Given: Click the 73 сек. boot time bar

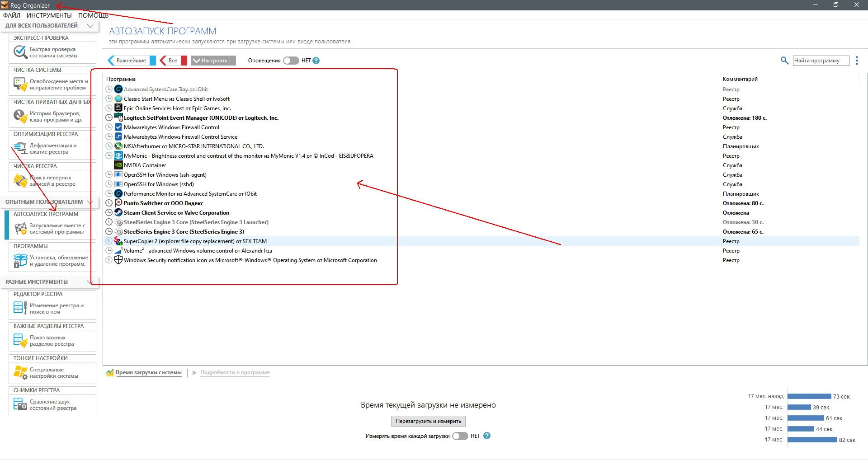Looking at the screenshot, I should 809,396.
